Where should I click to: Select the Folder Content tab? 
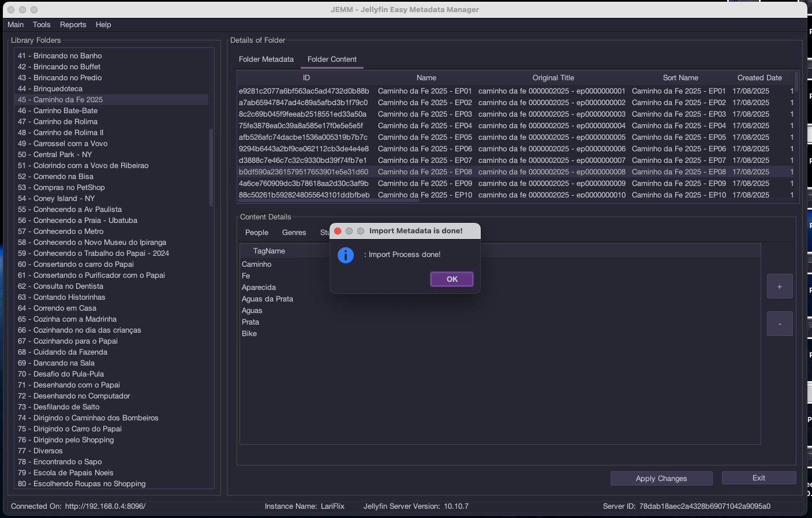click(x=332, y=59)
